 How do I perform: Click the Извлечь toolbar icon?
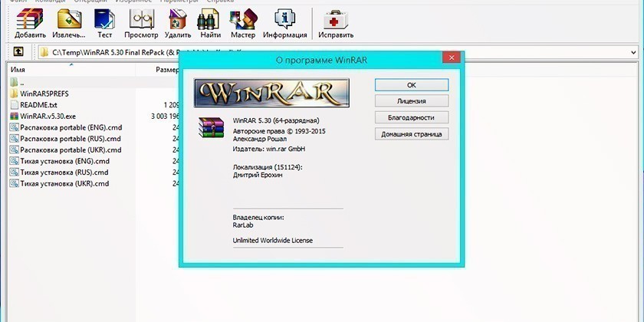click(68, 24)
